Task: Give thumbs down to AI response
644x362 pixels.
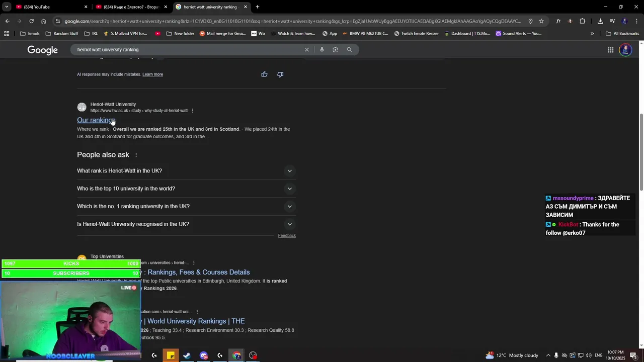Action: [280, 74]
